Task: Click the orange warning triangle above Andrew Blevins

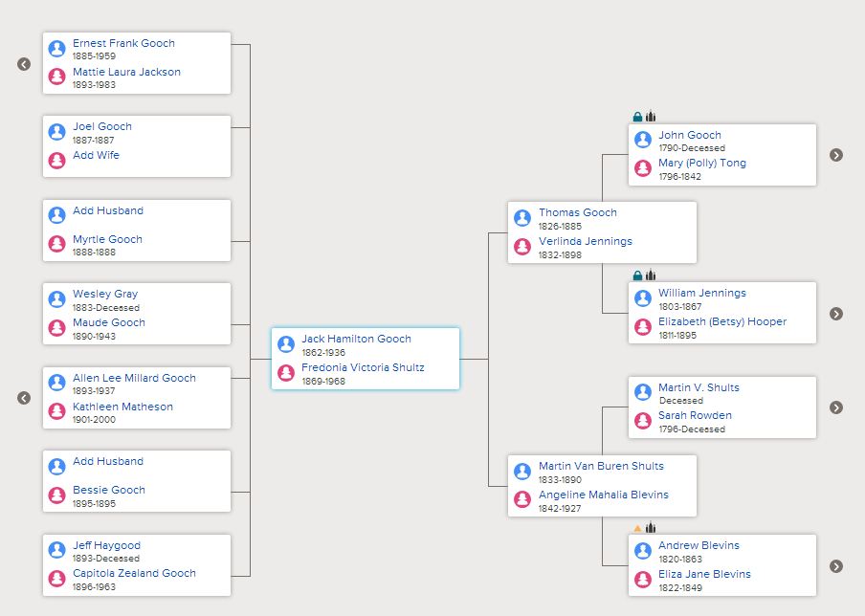Action: [637, 528]
